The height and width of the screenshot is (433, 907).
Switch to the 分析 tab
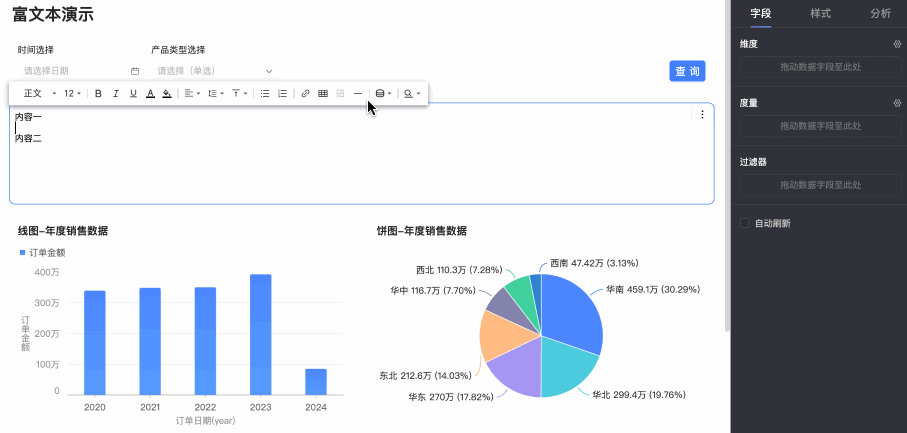click(x=880, y=14)
